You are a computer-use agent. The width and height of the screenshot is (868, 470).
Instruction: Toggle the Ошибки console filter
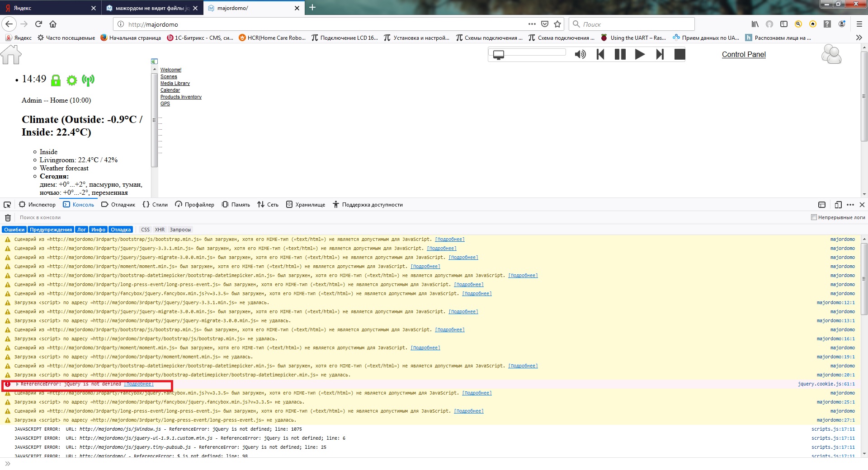14,229
